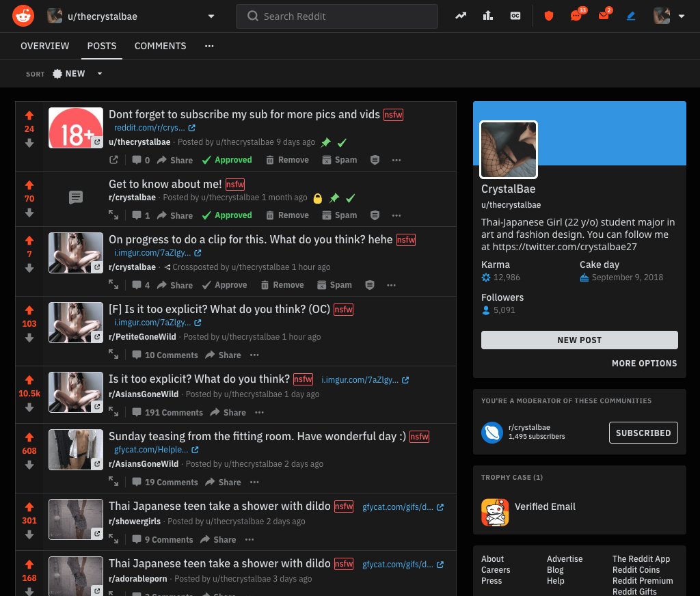Share the r/showergirls post

(218, 539)
